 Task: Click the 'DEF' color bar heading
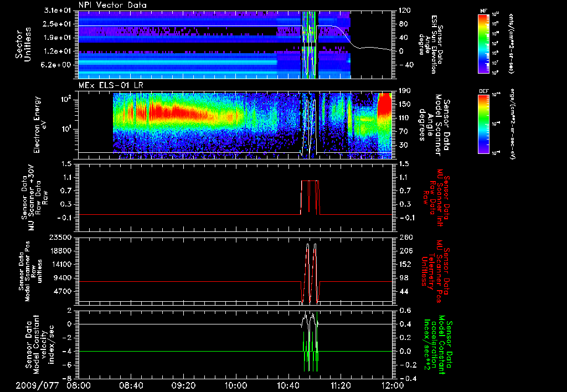pyautogui.click(x=484, y=91)
